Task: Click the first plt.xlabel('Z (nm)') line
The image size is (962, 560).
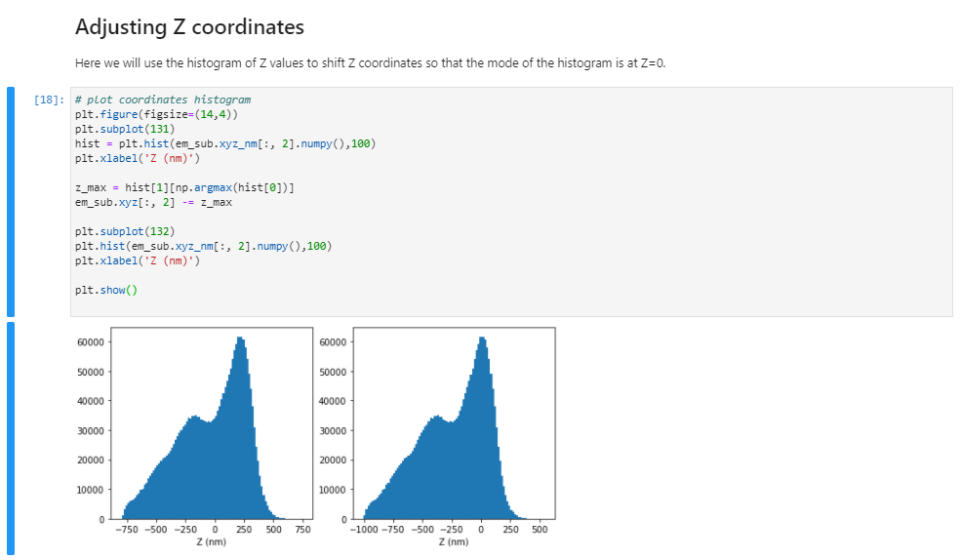Action: point(138,158)
